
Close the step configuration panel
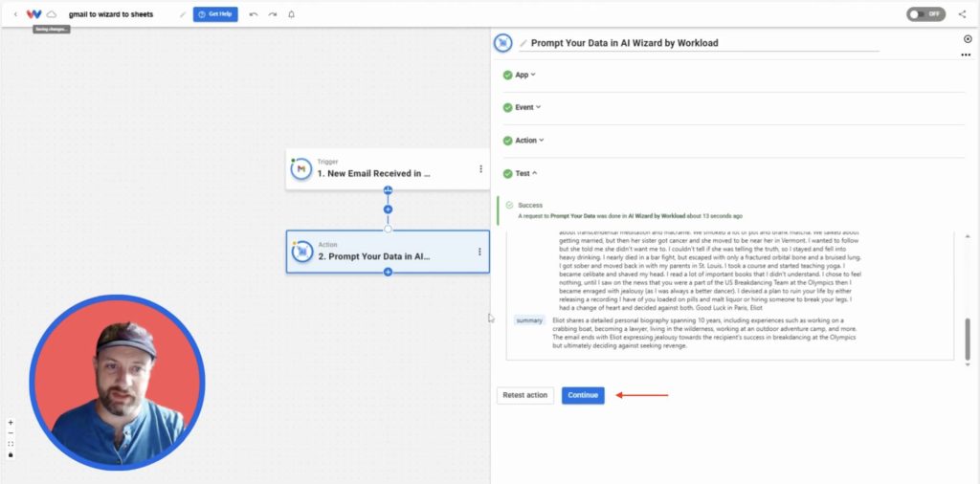[x=968, y=38]
